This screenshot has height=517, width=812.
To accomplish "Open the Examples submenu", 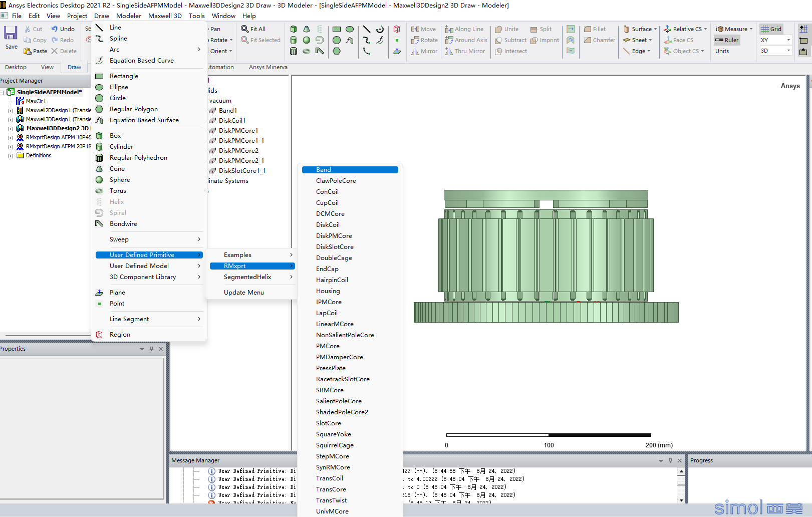I will [x=252, y=255].
